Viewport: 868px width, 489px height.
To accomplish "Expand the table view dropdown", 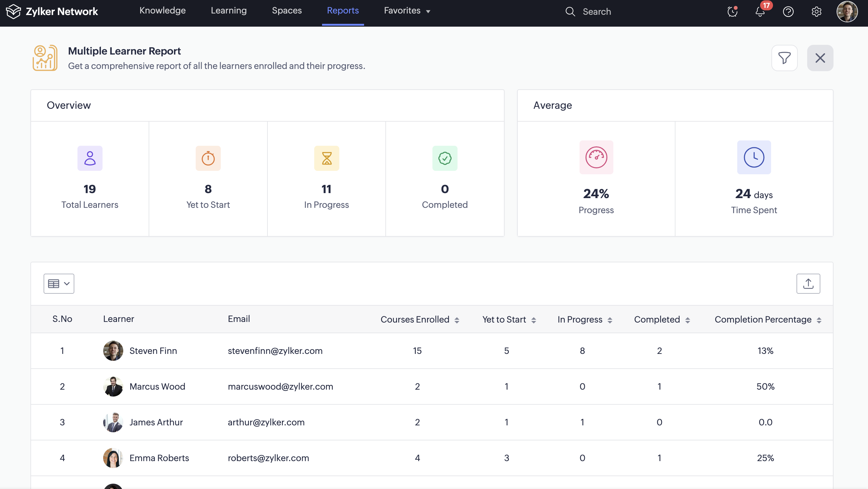I will coord(59,284).
